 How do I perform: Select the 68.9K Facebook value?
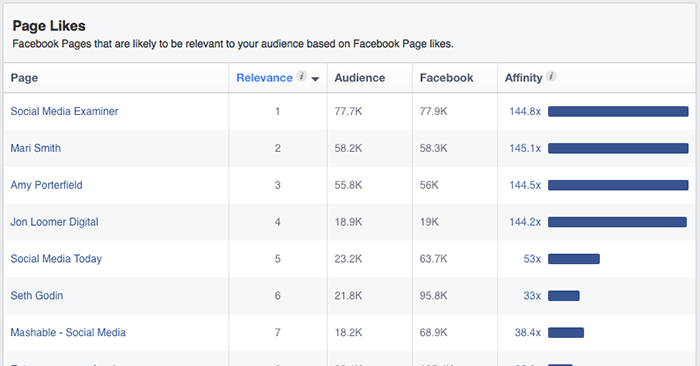click(x=433, y=333)
